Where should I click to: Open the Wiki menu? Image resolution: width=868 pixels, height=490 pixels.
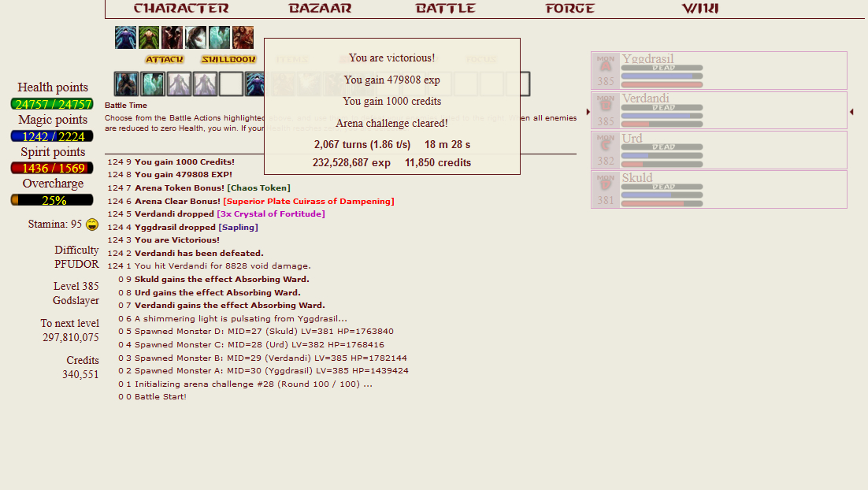coord(700,9)
